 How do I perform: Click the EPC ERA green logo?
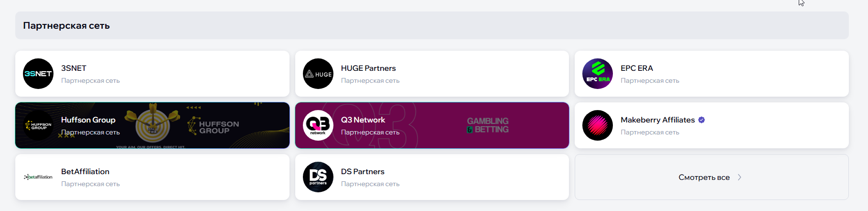[x=598, y=74]
